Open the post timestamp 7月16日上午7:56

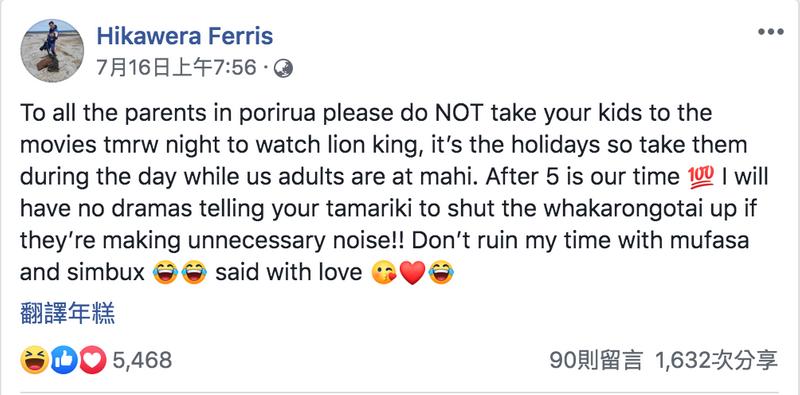tap(176, 68)
